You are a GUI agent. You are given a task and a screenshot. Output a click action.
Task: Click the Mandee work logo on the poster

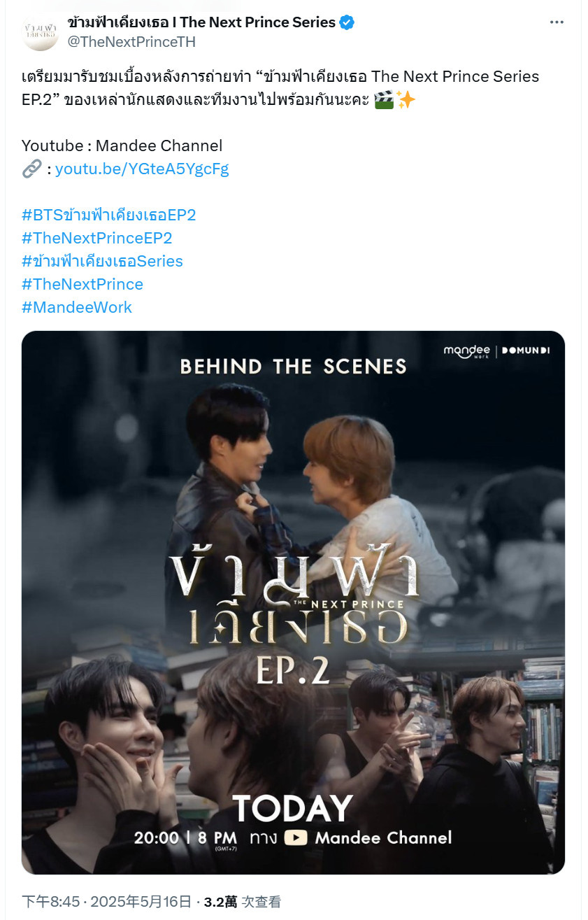(x=467, y=351)
